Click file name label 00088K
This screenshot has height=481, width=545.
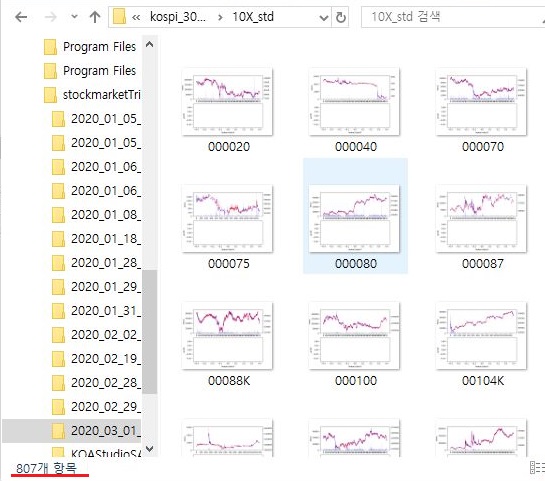point(229,381)
